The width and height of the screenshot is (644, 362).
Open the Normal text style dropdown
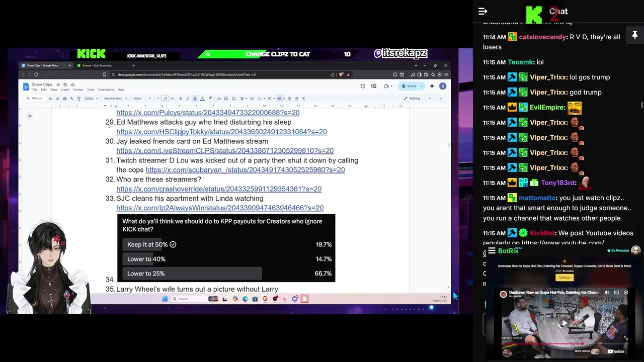click(116, 99)
